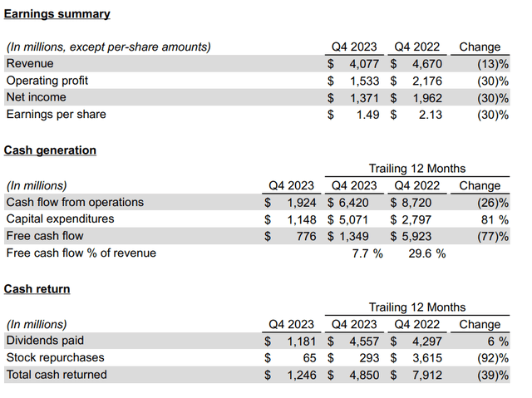The width and height of the screenshot is (532, 398).
Task: Click the Cash return heading
Action: tap(37, 289)
